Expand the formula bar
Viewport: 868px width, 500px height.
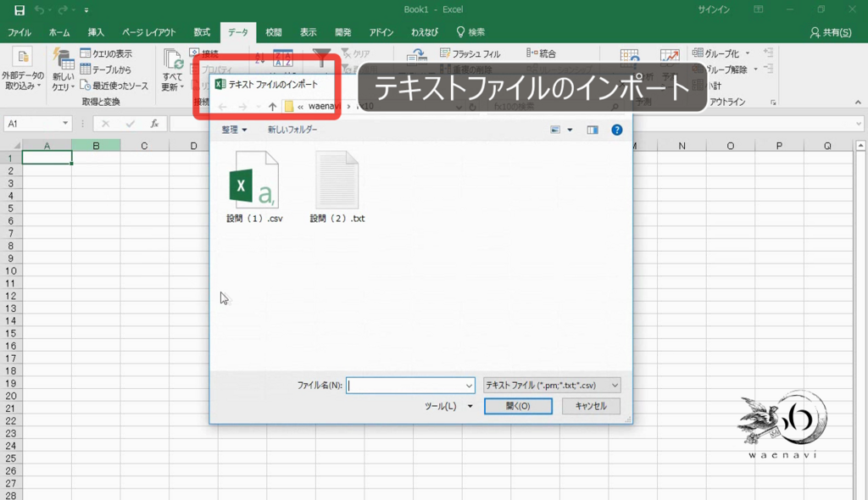point(859,124)
